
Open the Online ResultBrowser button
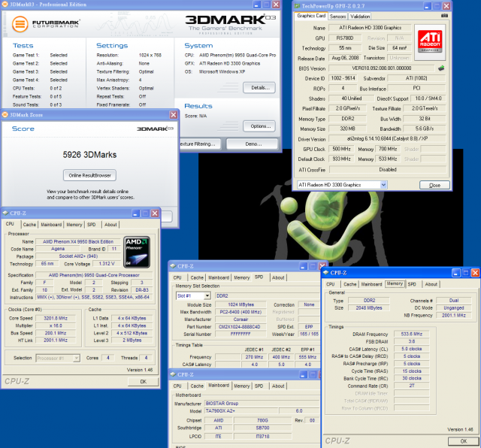click(89, 176)
